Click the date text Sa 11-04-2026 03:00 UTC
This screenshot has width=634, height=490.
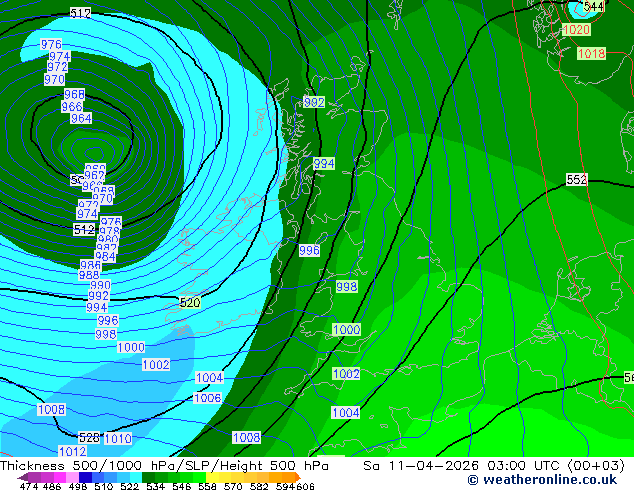(464, 466)
